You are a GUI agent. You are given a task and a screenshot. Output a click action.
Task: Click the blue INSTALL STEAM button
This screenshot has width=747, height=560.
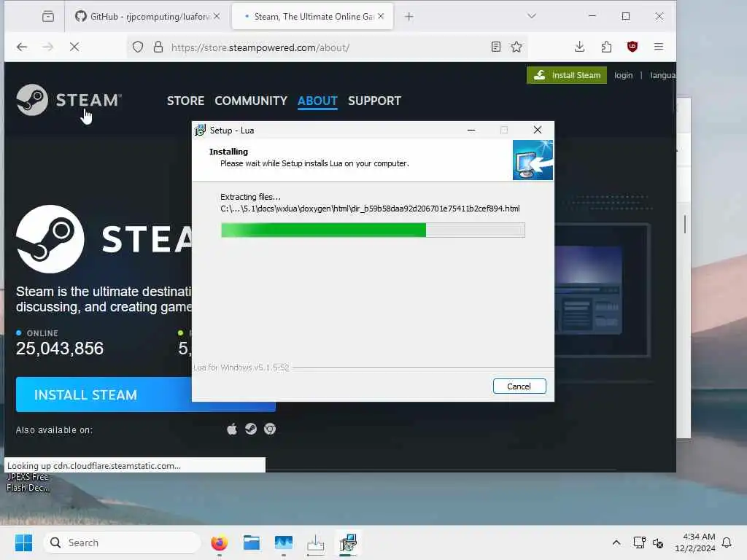point(104,394)
